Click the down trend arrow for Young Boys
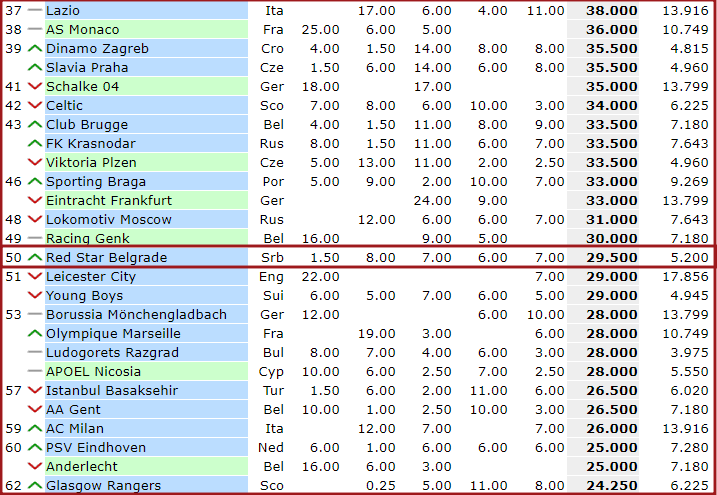Viewport: 717px width, 495px height. (x=35, y=295)
